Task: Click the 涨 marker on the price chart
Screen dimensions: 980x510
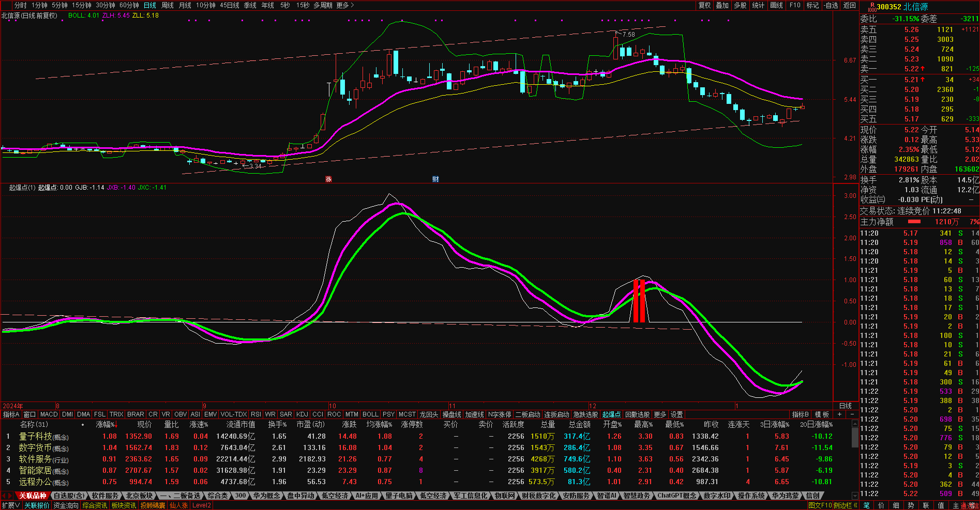Action: coord(328,179)
